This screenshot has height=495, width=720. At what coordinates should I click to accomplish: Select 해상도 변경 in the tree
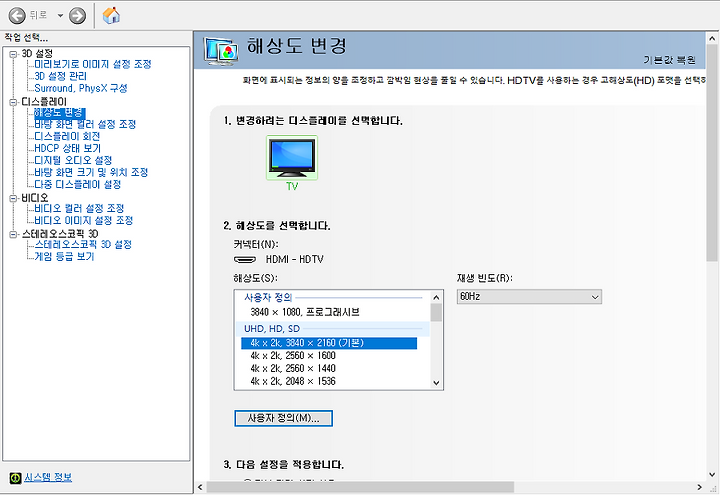click(x=59, y=112)
